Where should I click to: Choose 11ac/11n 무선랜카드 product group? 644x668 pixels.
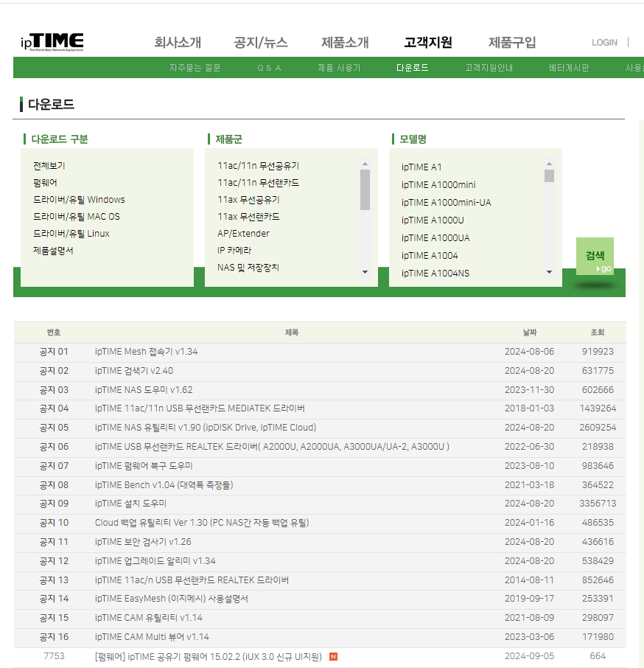pyautogui.click(x=258, y=183)
